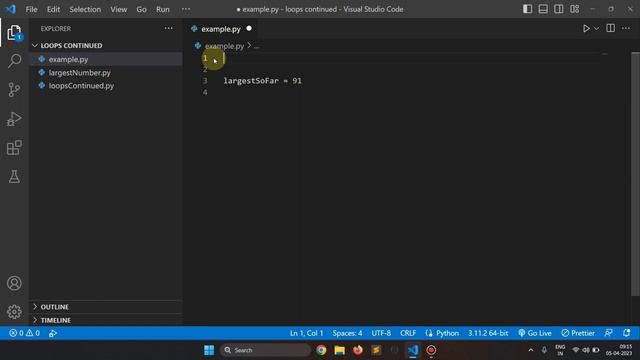
Task: Select UTF-8 encoding status item
Action: coord(381,333)
